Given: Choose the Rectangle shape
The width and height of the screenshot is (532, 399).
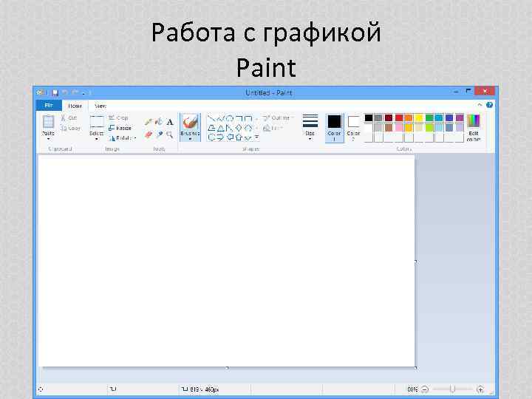Looking at the screenshot, I should (x=239, y=118).
